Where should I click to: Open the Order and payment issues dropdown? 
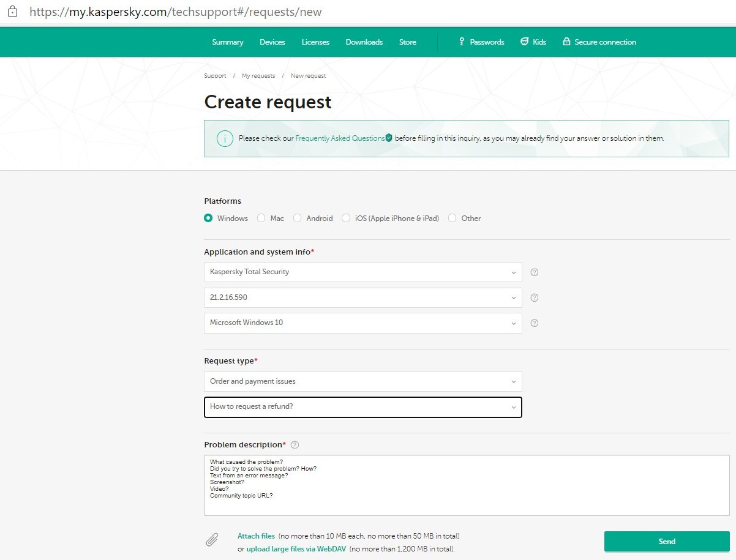[363, 381]
